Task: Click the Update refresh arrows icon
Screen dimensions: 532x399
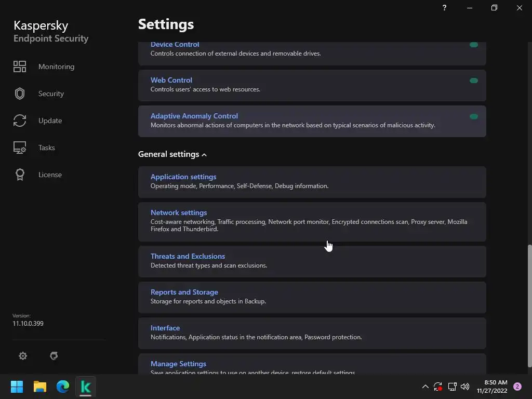Action: click(20, 121)
